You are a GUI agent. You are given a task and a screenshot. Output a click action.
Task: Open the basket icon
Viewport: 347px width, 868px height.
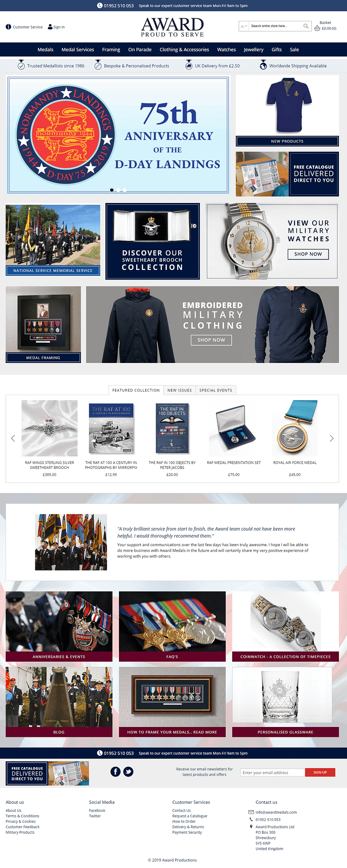pos(317,28)
